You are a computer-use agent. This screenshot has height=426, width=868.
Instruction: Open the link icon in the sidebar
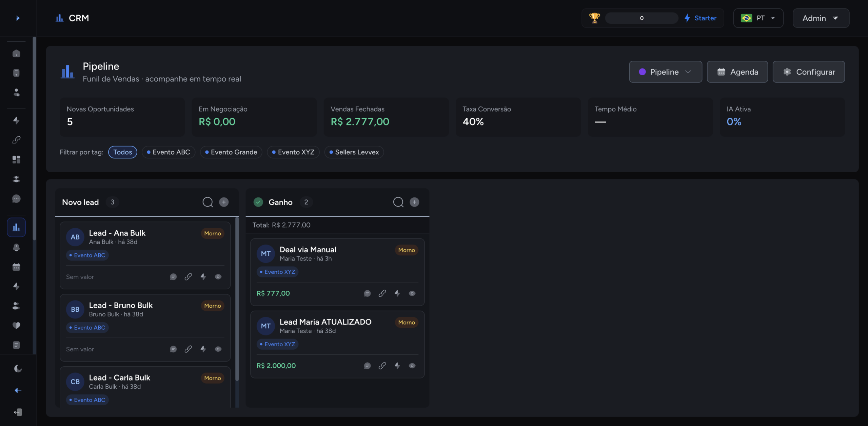click(16, 140)
